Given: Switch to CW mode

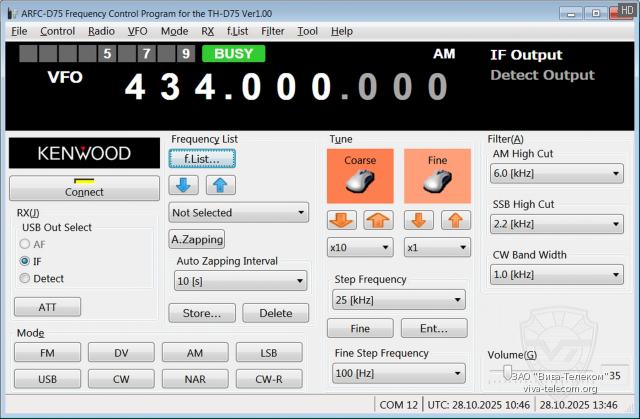Looking at the screenshot, I should (x=121, y=379).
